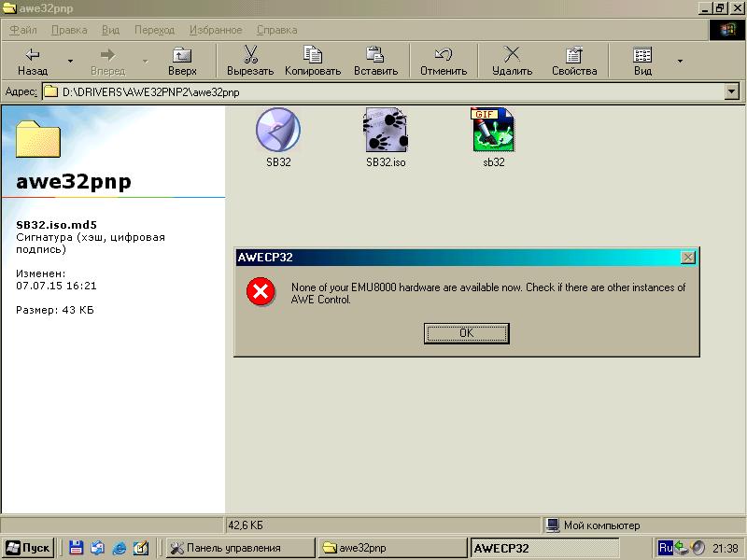Click the Вставить paste icon

click(375, 55)
